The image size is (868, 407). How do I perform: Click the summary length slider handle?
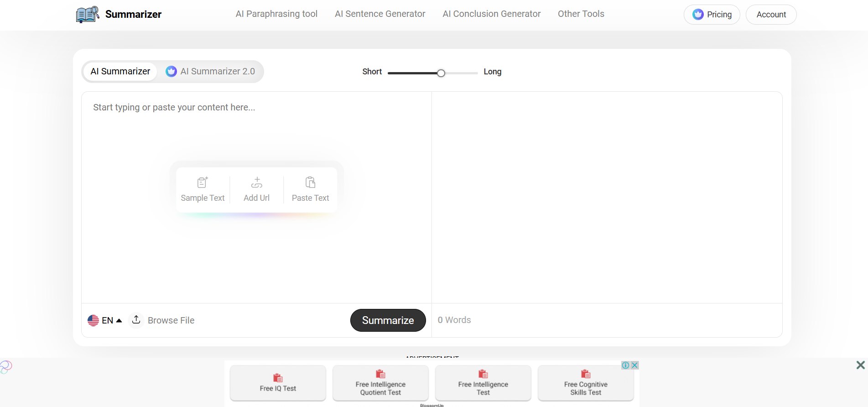[x=441, y=73]
